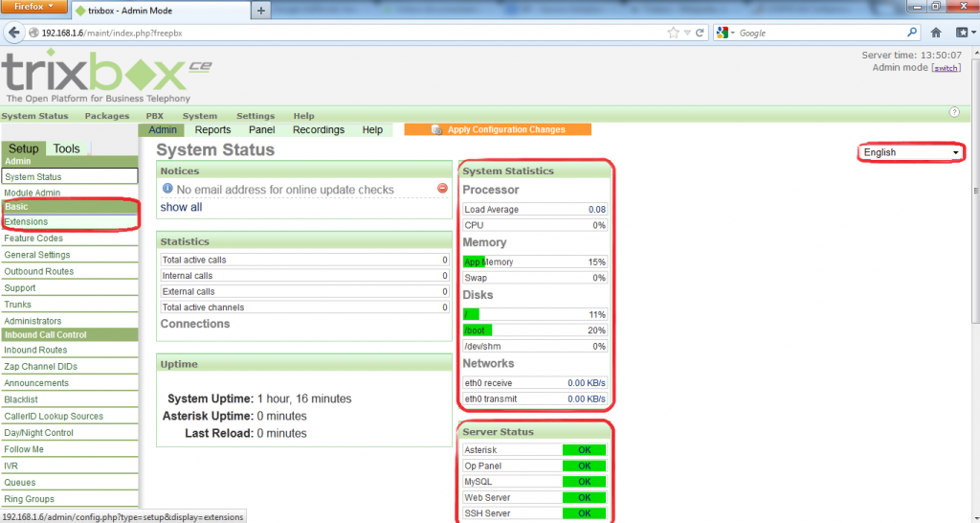Reload the page with the refresh icon

[700, 33]
